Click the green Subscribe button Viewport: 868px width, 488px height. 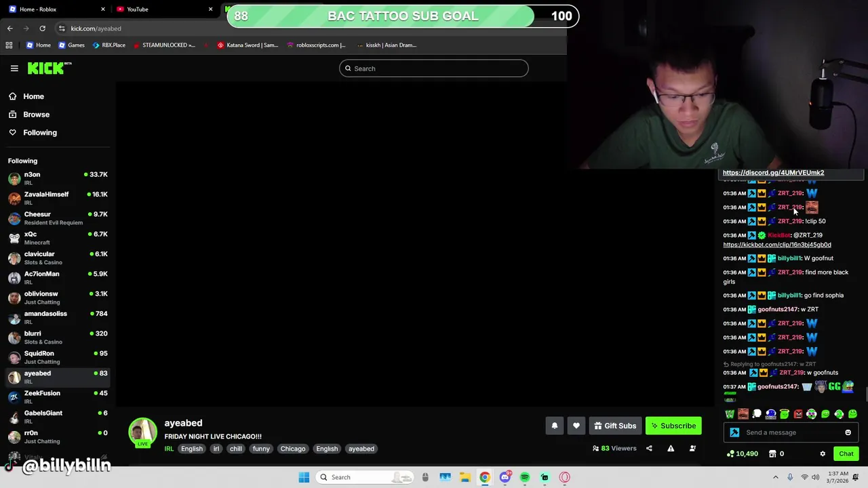point(673,426)
